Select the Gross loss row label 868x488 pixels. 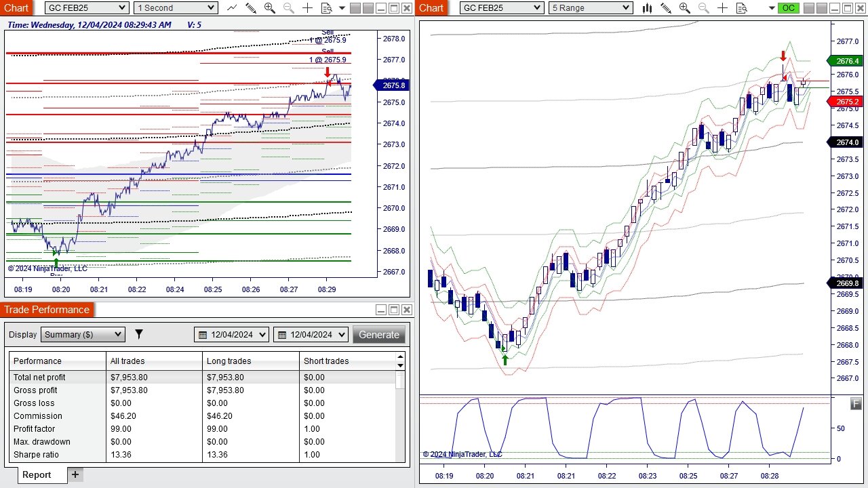click(x=34, y=403)
